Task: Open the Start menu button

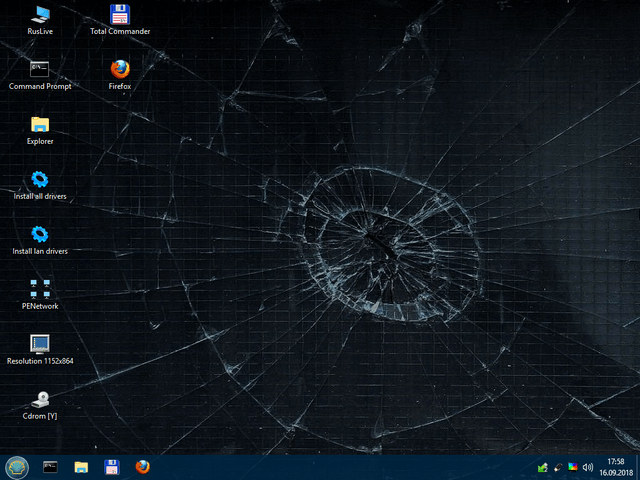Action: pos(17,467)
